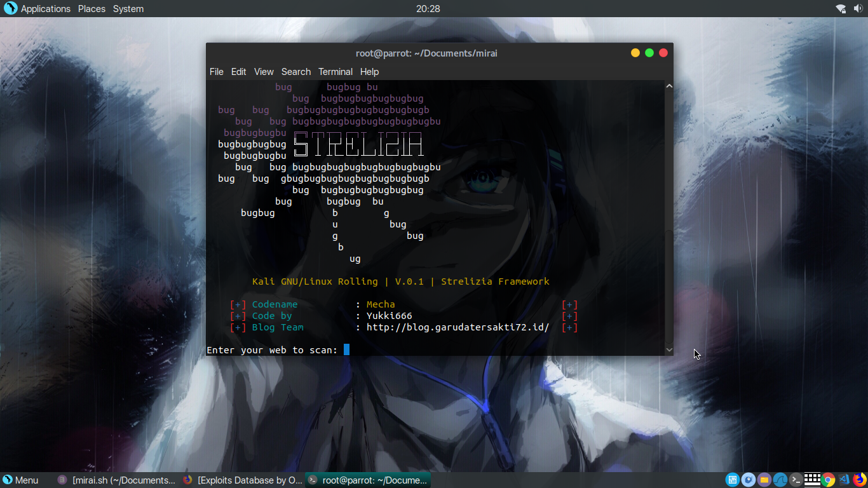Open the system monitor launcher in bottom panel
This screenshot has height=488, width=868.
(x=733, y=480)
